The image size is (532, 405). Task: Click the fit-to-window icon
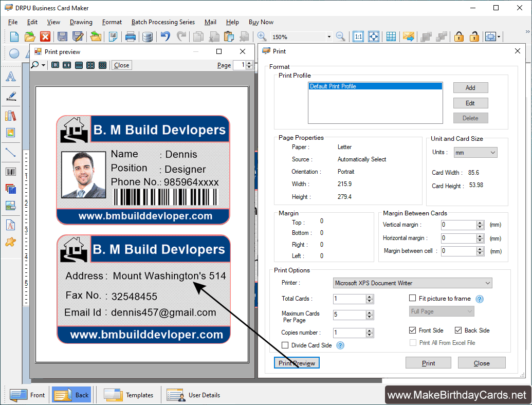coord(374,36)
